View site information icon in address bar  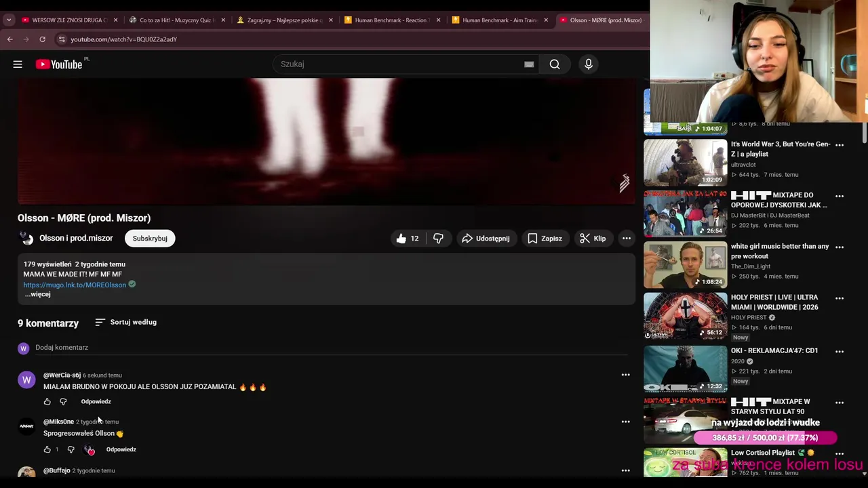(x=62, y=39)
